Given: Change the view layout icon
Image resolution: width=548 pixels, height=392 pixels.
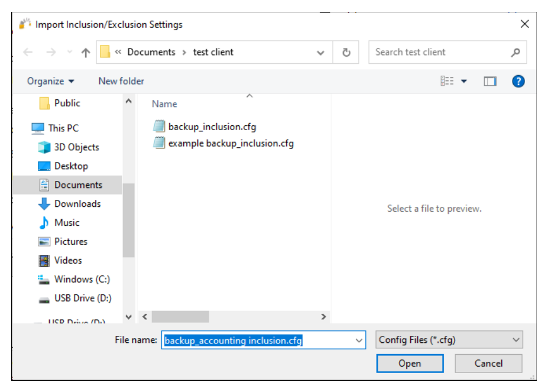Looking at the screenshot, I should pos(447,81).
